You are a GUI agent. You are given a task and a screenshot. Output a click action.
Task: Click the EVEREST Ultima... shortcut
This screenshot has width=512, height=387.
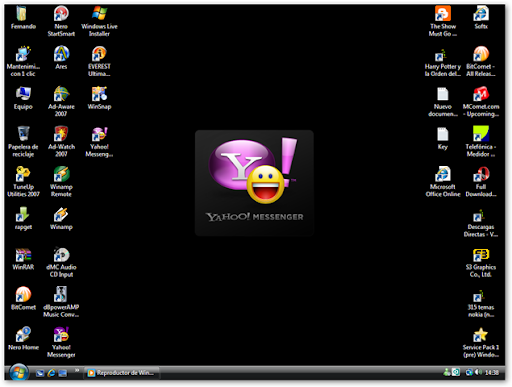pos(99,62)
